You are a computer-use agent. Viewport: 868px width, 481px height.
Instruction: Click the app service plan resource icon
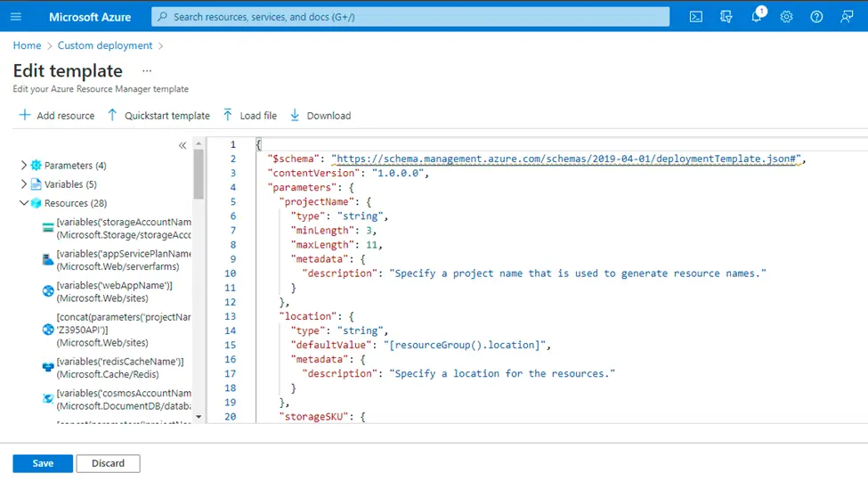tap(48, 259)
